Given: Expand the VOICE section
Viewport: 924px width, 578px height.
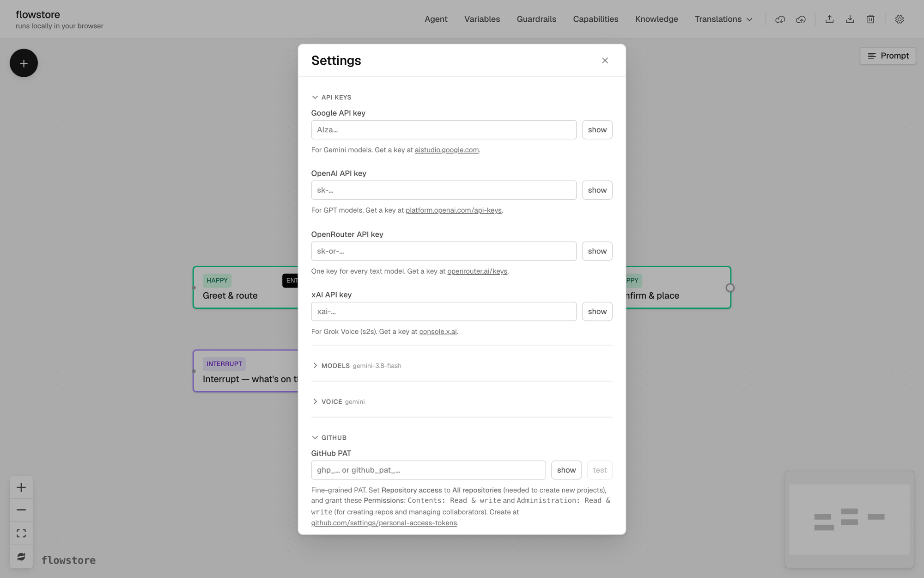Looking at the screenshot, I should click(x=328, y=402).
